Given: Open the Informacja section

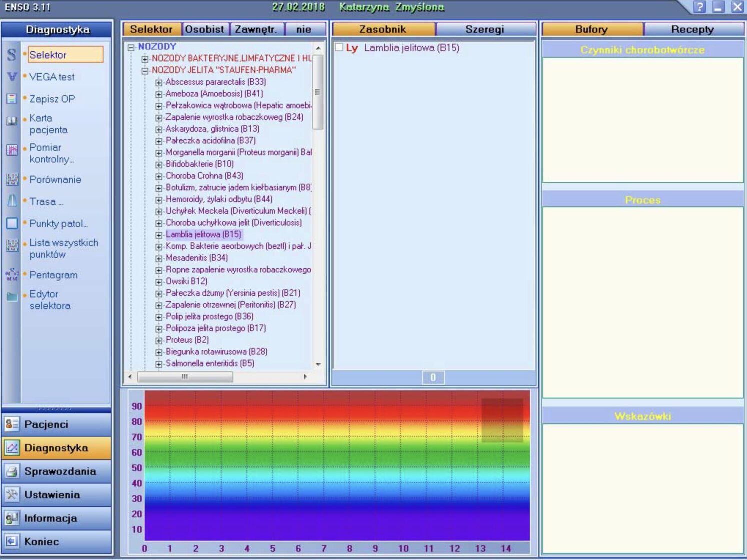Looking at the screenshot, I should (56, 518).
